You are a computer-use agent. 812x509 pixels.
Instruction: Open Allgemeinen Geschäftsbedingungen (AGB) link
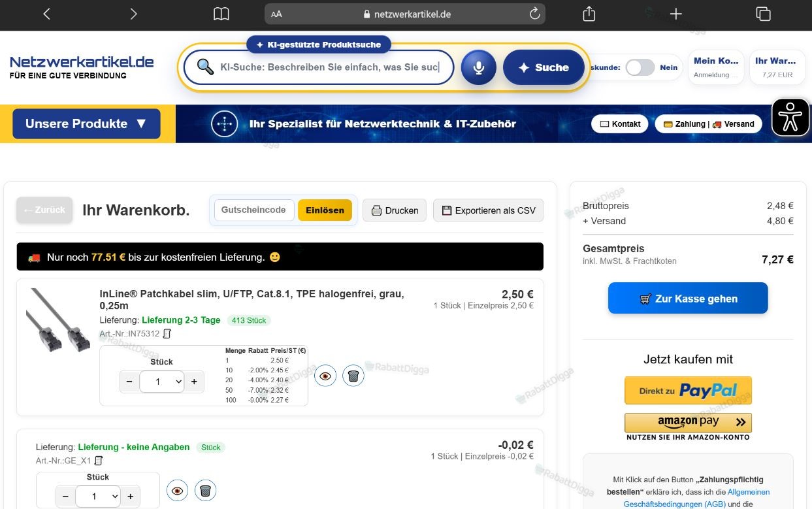[697, 498]
